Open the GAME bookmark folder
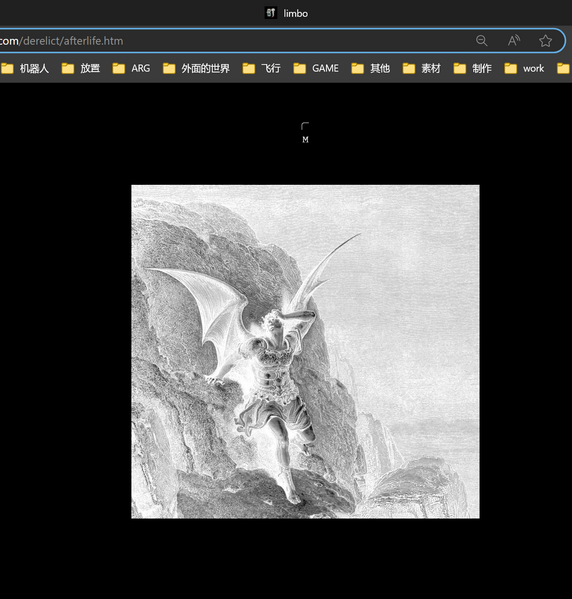This screenshot has width=572, height=599. (316, 68)
